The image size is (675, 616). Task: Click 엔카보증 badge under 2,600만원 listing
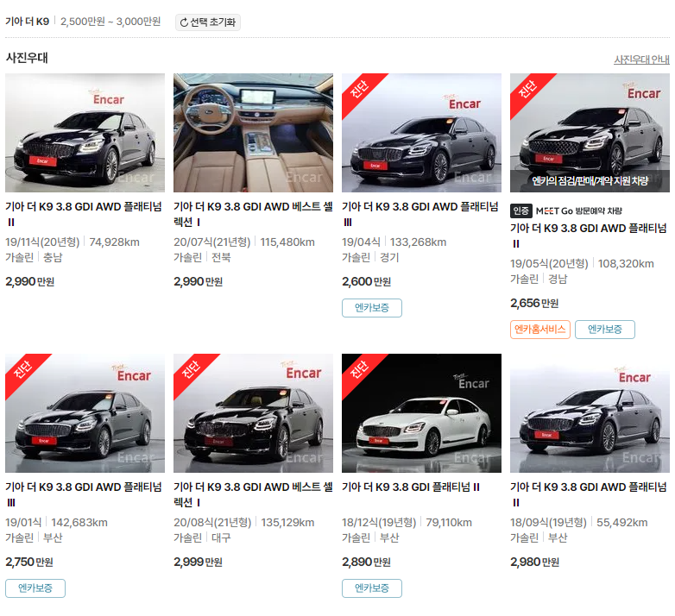372,308
